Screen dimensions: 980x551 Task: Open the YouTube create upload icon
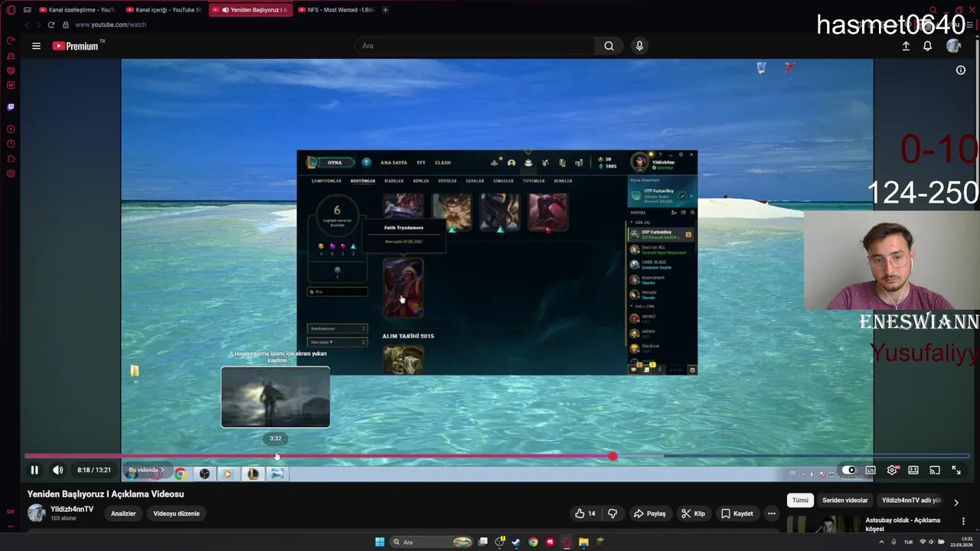(x=906, y=46)
